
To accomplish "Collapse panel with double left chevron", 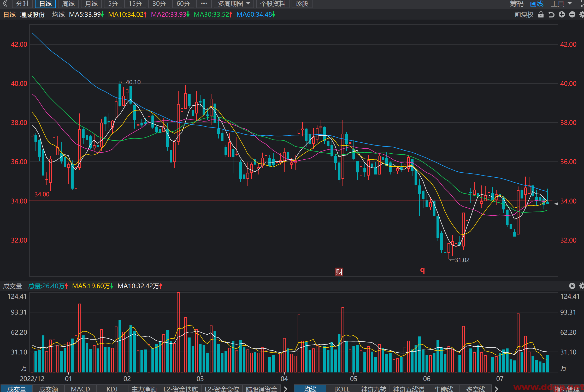I will (x=5, y=4).
